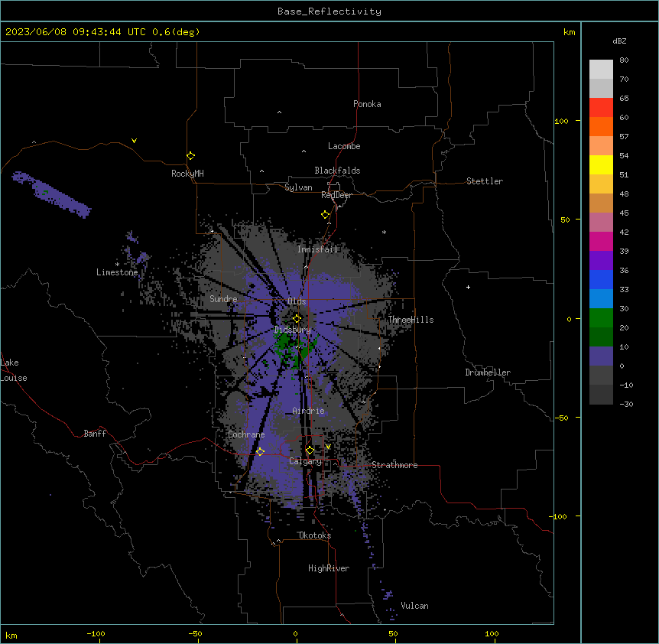Screen dimensions: 659x644
Task: Pick the dark gray -30 to -10 swatch
Action: (x=601, y=395)
